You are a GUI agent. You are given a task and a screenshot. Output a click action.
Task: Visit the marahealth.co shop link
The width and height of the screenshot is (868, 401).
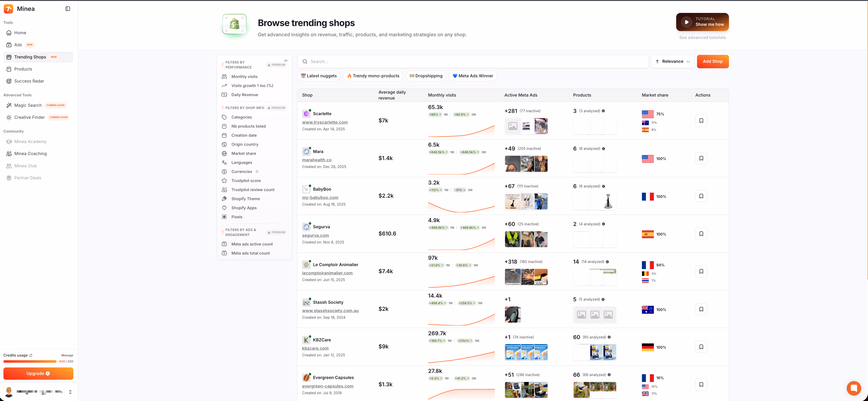pos(316,160)
